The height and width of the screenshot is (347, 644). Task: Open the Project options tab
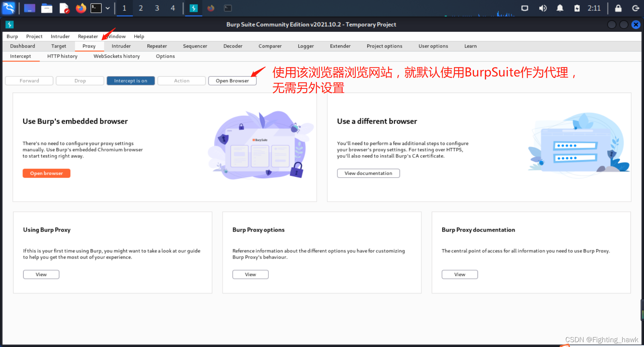385,46
